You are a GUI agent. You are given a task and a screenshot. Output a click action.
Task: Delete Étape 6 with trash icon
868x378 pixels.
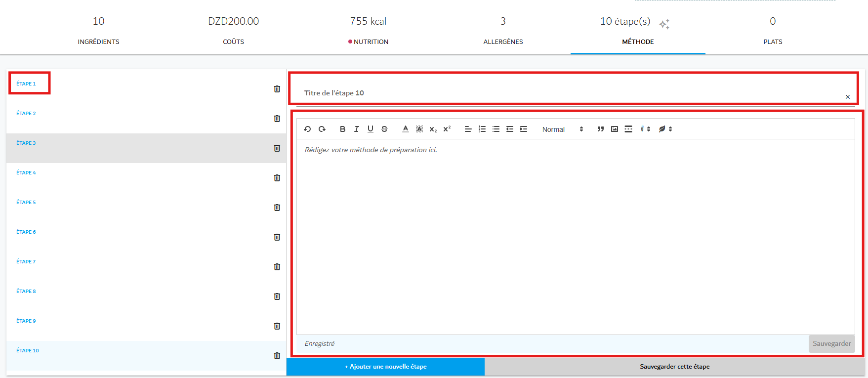(x=277, y=237)
